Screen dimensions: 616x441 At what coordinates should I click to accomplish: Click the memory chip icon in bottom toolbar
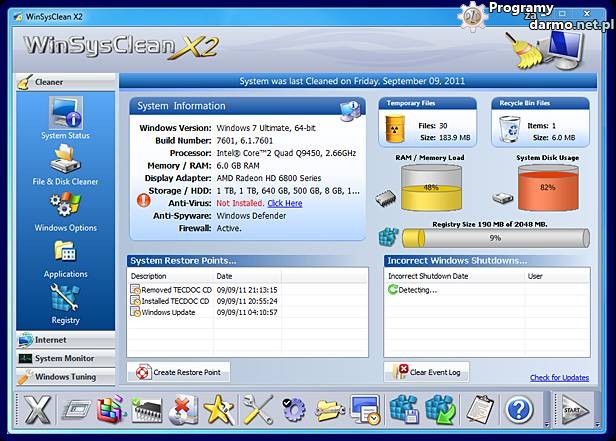[147, 410]
